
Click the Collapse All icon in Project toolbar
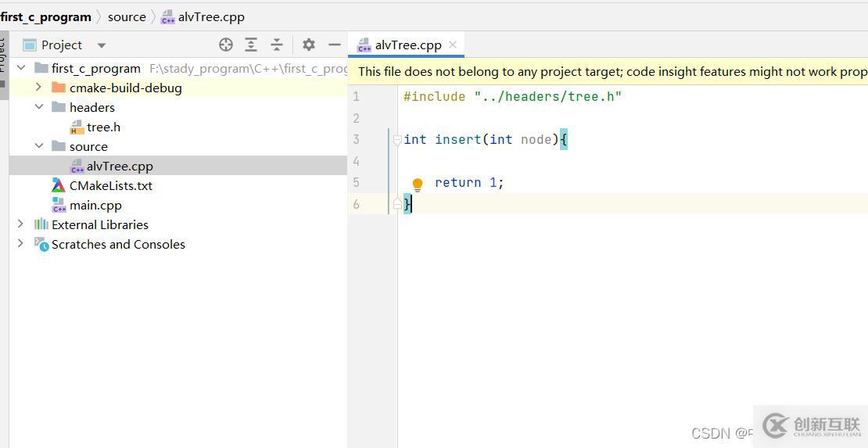277,45
